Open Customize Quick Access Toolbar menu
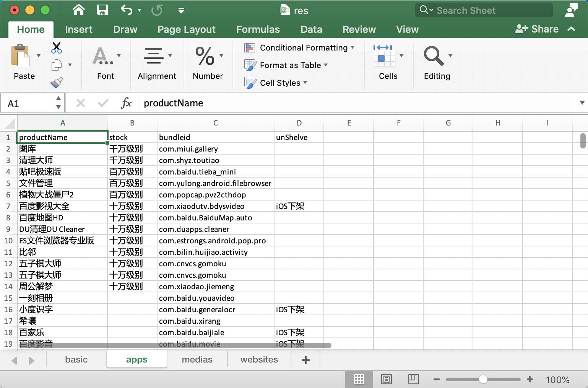 coord(181,11)
